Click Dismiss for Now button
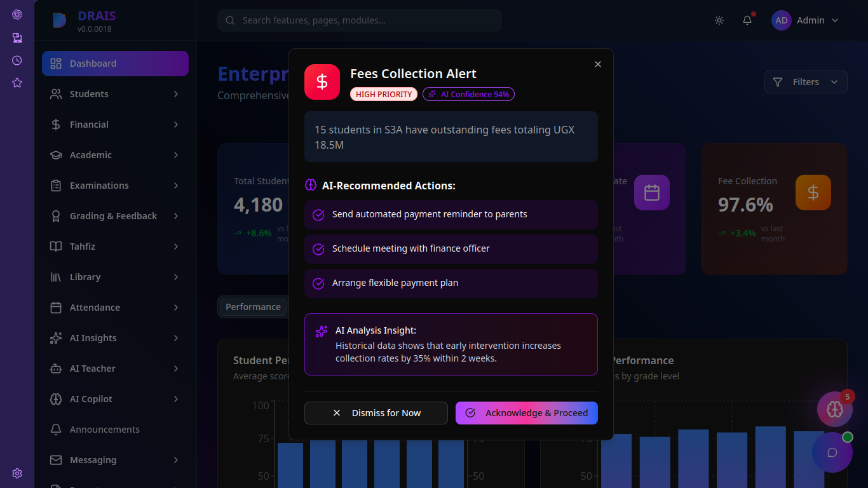The image size is (868, 488). point(376,413)
